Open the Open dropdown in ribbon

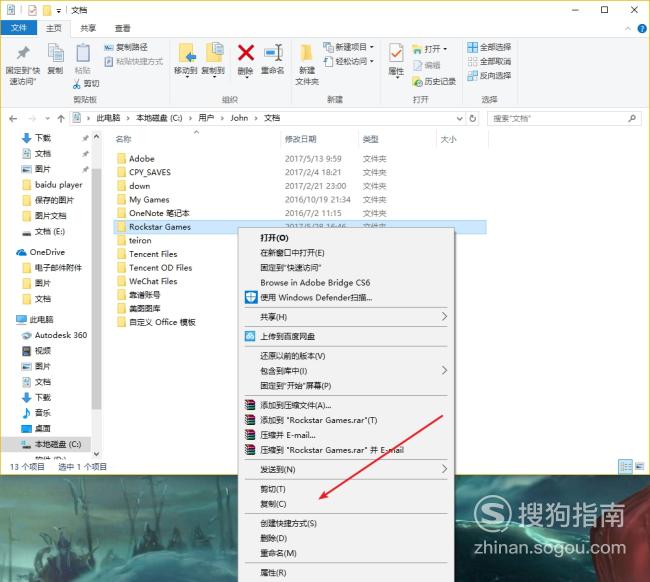[x=429, y=49]
